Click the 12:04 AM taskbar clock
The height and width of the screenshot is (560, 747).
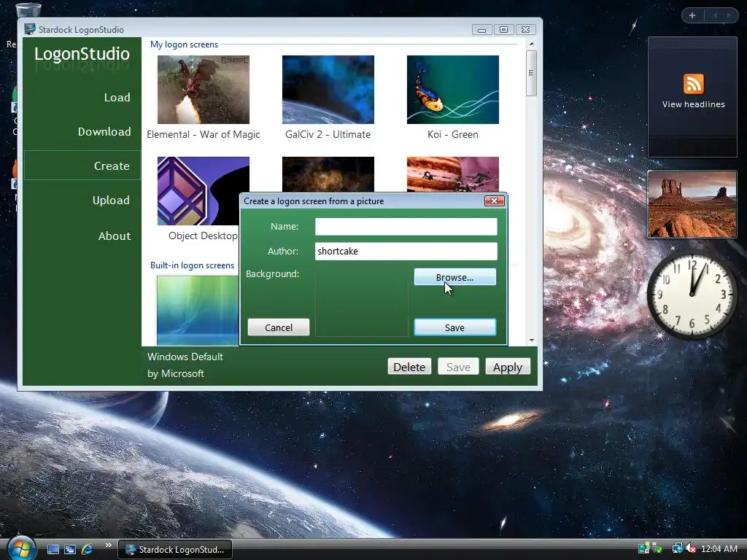[719, 549]
